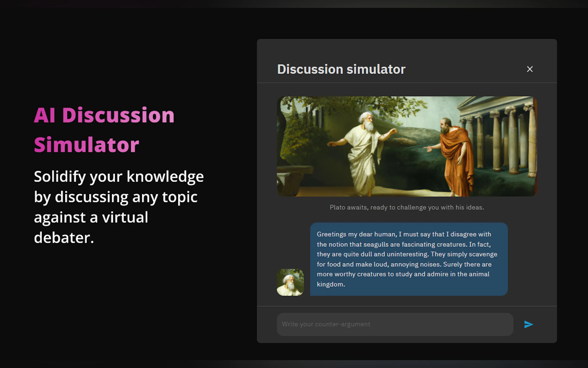Screen dimensions: 588x368
Task: Click the 'against a virtual' text line
Action: tap(91, 217)
